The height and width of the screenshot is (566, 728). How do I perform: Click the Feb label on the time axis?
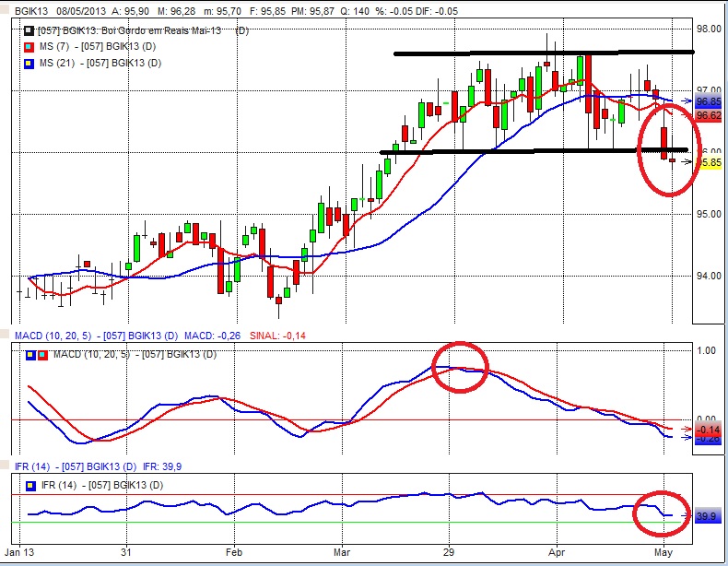point(232,554)
